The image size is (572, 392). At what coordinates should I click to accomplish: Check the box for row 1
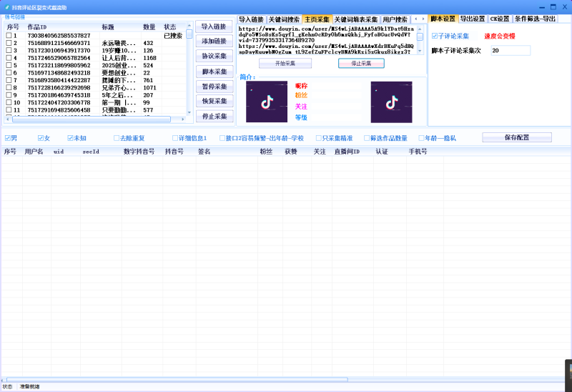tap(9, 35)
